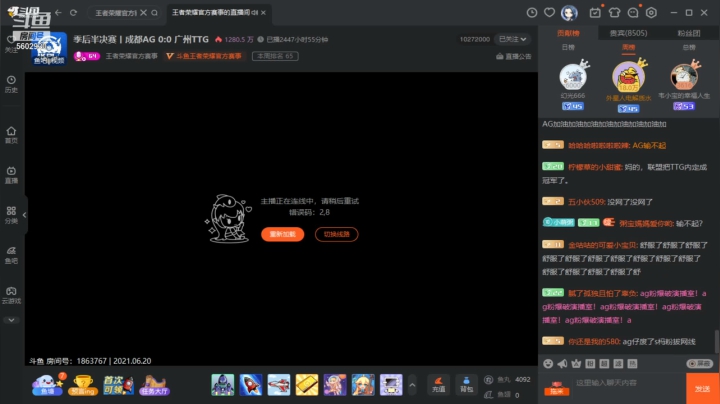Click 本周排名 65 ranking badge
This screenshot has width=720, height=404.
click(275, 56)
